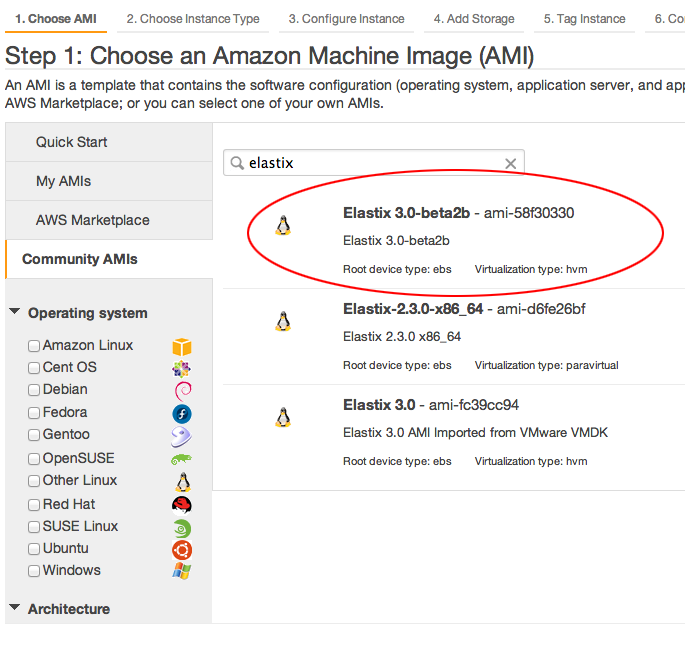The width and height of the screenshot is (685, 645).
Task: Check the Ubuntu filter
Action: click(x=34, y=549)
